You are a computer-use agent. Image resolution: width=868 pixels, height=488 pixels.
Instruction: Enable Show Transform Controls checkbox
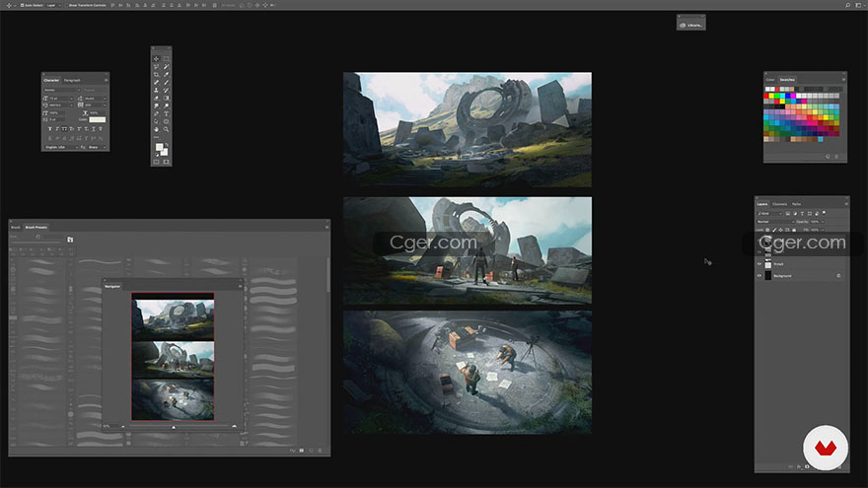pyautogui.click(x=66, y=5)
